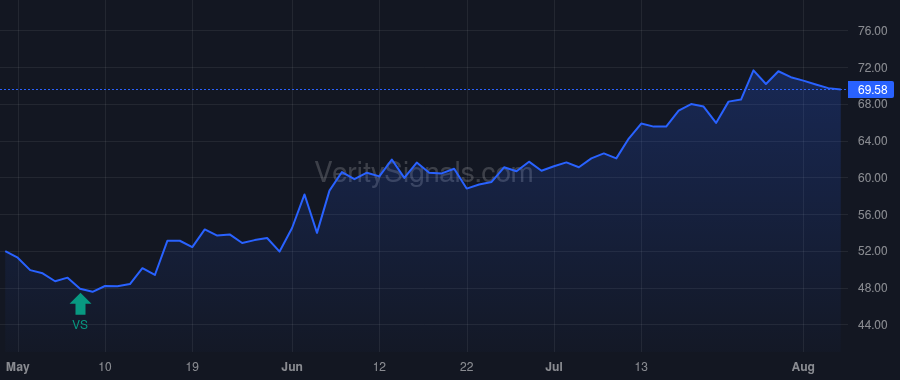The height and width of the screenshot is (380, 900).
Task: Click the Aug date axis label
Action: pos(803,367)
